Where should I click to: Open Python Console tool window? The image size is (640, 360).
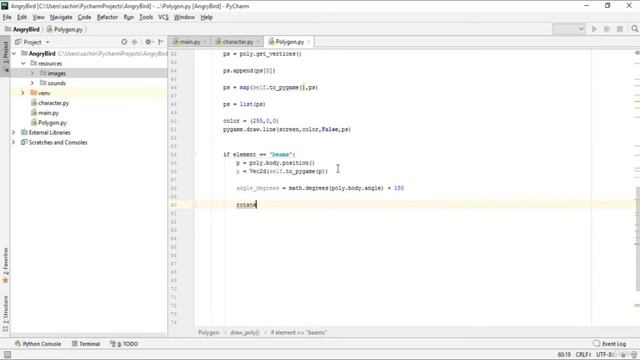pyautogui.click(x=38, y=344)
